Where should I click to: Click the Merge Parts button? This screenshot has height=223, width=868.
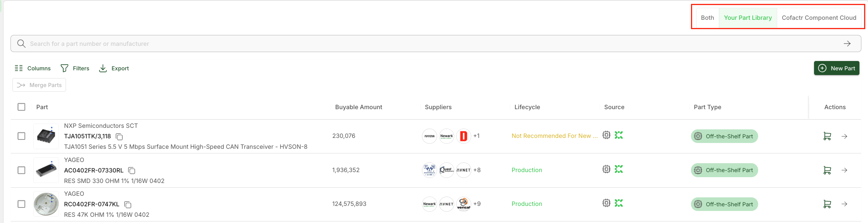click(x=39, y=85)
